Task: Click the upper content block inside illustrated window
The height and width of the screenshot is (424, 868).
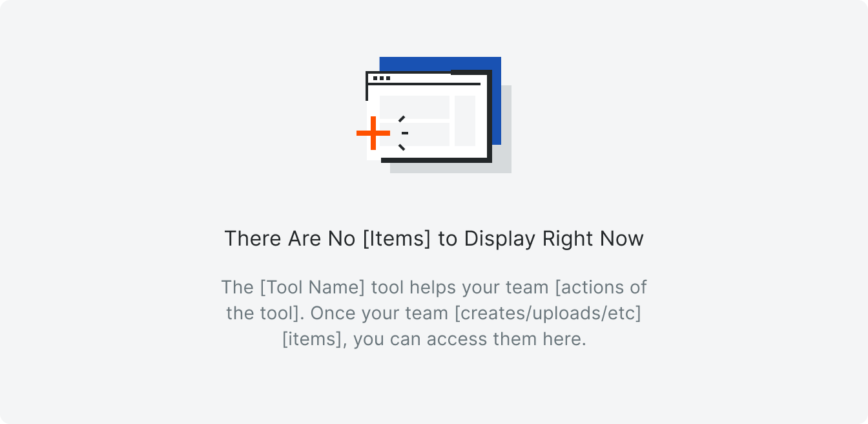Action: [415, 107]
